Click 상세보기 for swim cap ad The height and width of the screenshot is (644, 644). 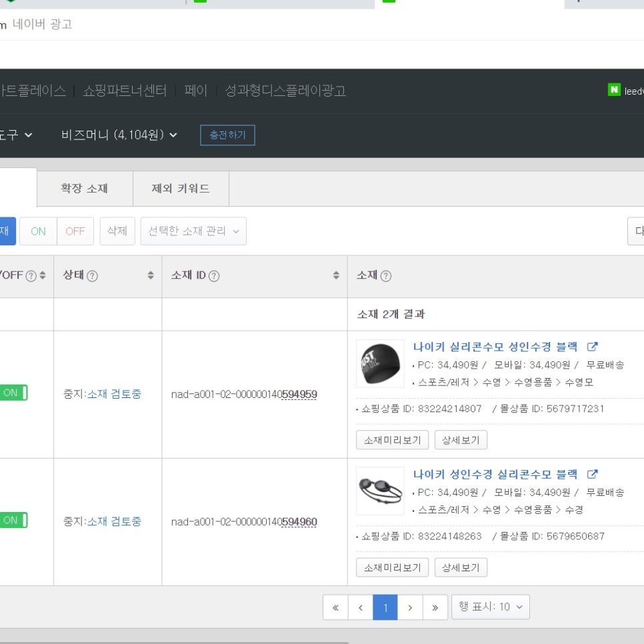coord(461,440)
